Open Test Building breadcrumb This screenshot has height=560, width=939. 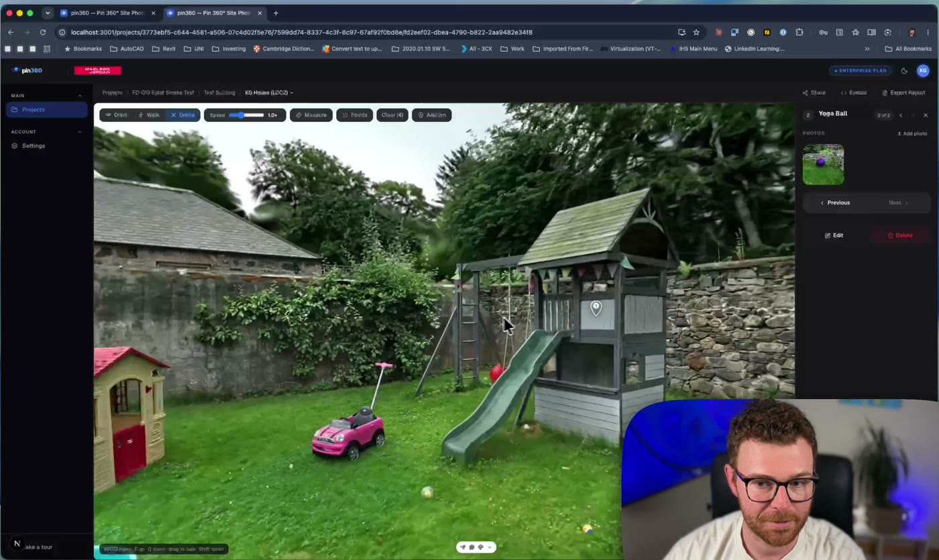pos(219,93)
